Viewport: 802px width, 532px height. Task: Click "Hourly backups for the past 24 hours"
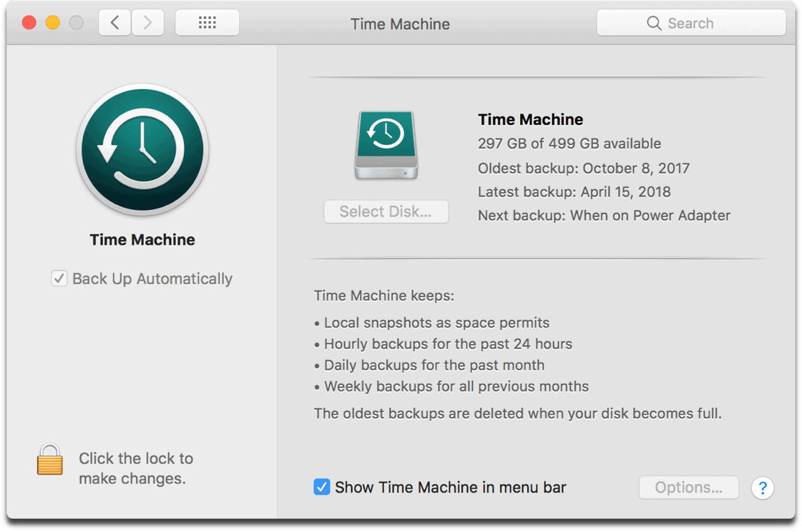point(443,344)
